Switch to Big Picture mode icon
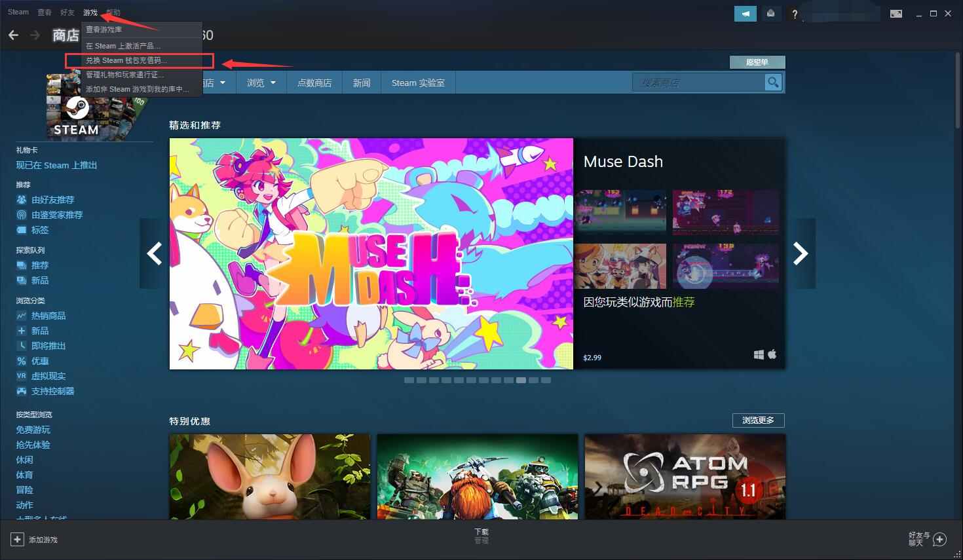Viewport: 963px width, 560px height. (896, 14)
